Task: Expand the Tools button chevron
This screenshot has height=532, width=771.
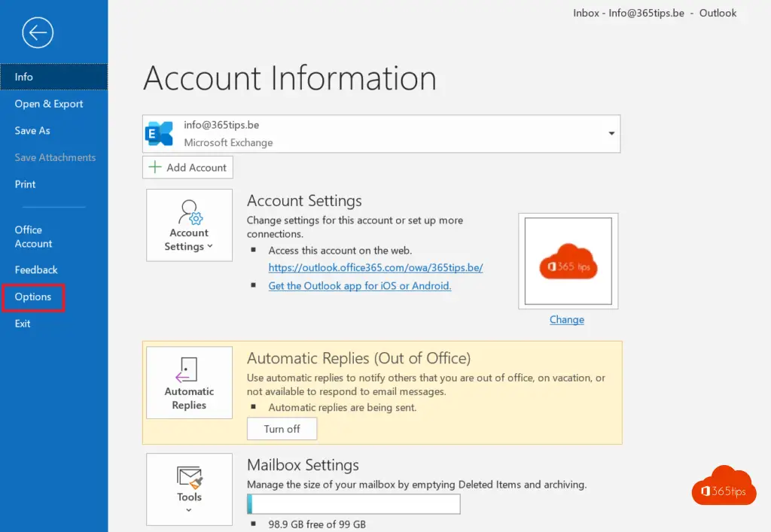Action: click(189, 510)
